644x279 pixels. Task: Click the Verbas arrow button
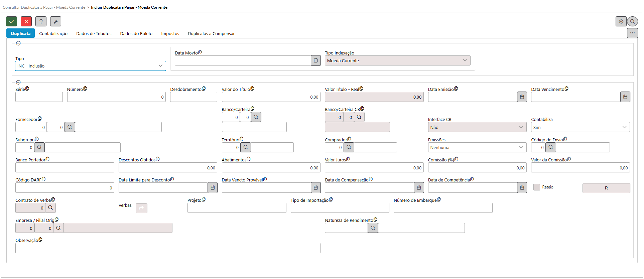point(141,208)
